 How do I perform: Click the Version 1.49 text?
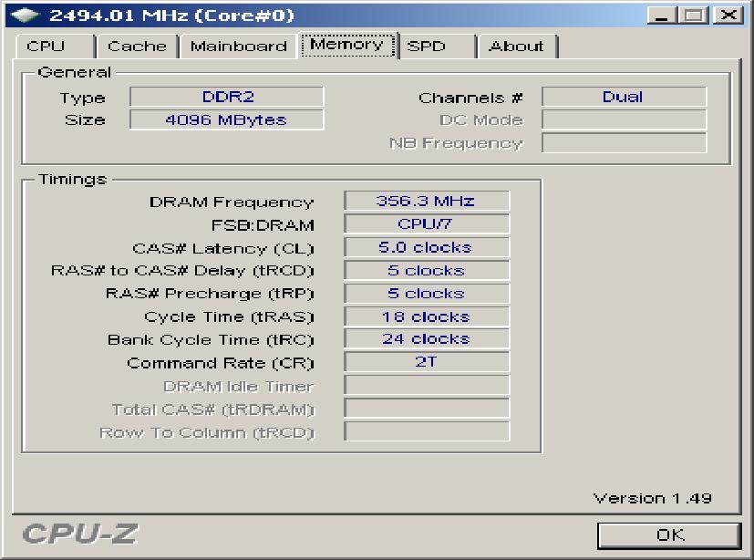click(653, 498)
